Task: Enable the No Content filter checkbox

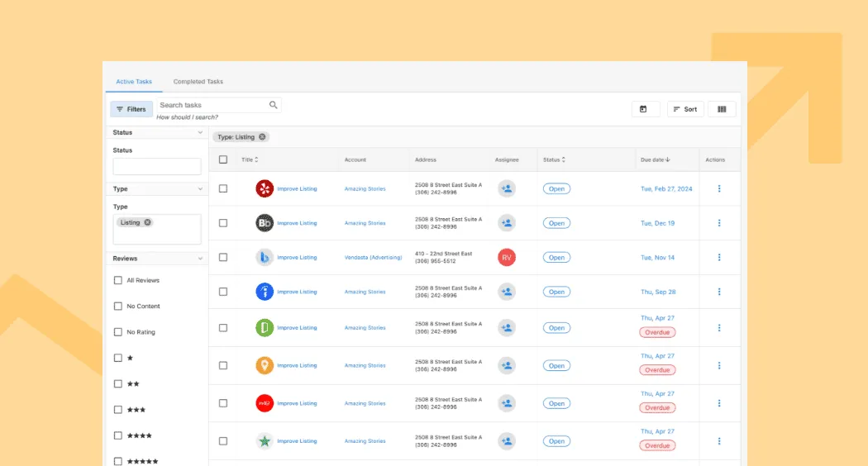Action: [x=117, y=306]
